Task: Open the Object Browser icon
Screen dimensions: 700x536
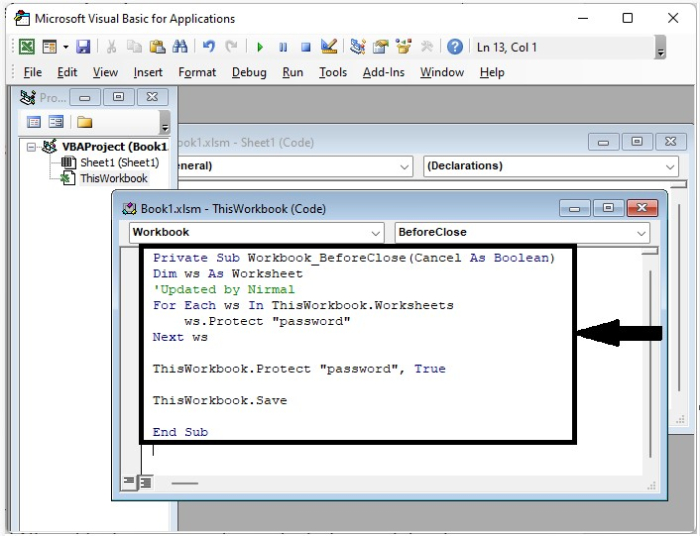Action: pos(403,46)
